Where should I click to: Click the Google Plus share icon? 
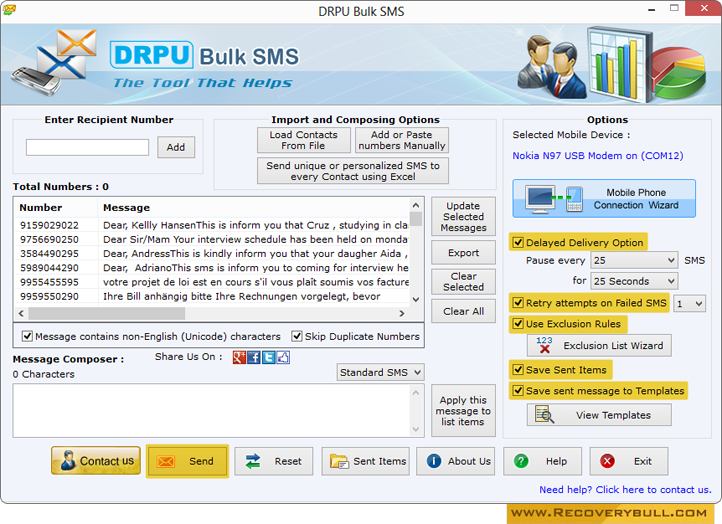point(239,357)
